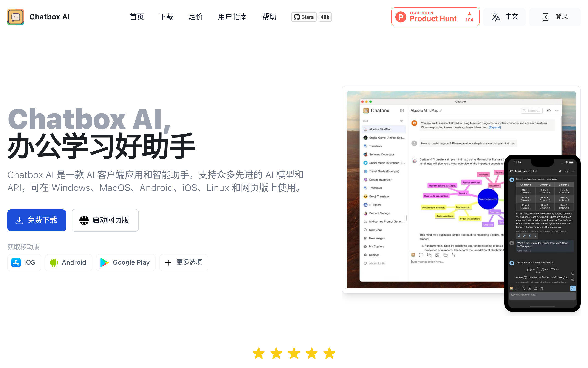Open the Google Play link
This screenshot has width=588, height=368.
click(x=126, y=262)
